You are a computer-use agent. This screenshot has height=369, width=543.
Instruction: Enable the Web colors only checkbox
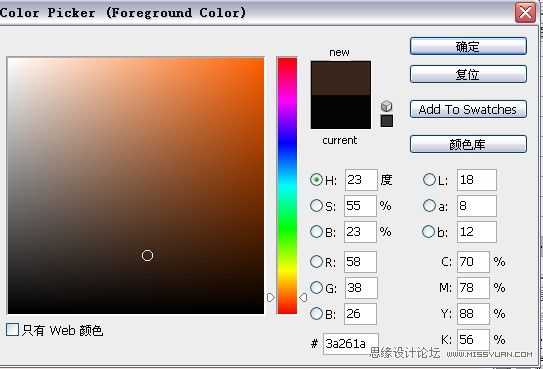coord(12,330)
